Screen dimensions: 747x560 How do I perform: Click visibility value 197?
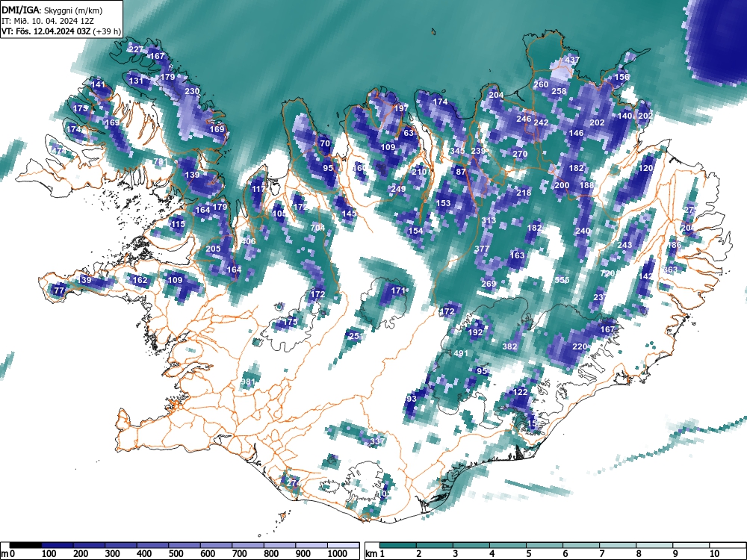tap(401, 108)
